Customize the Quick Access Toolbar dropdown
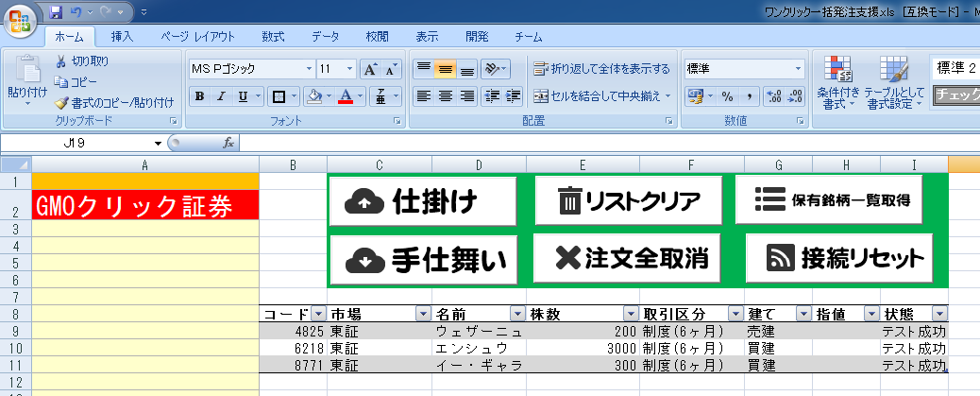 pos(144,11)
